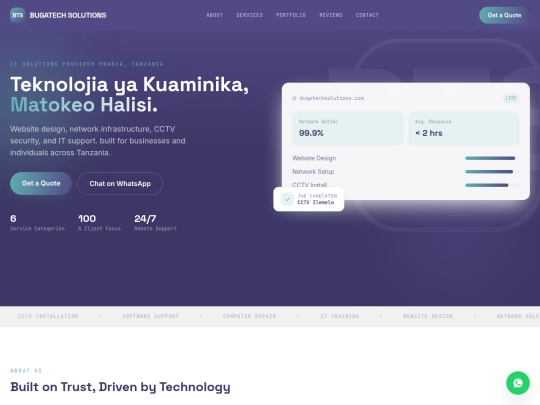Click the Bugatech Solutions brand name
The height and width of the screenshot is (405, 540).
68,15
